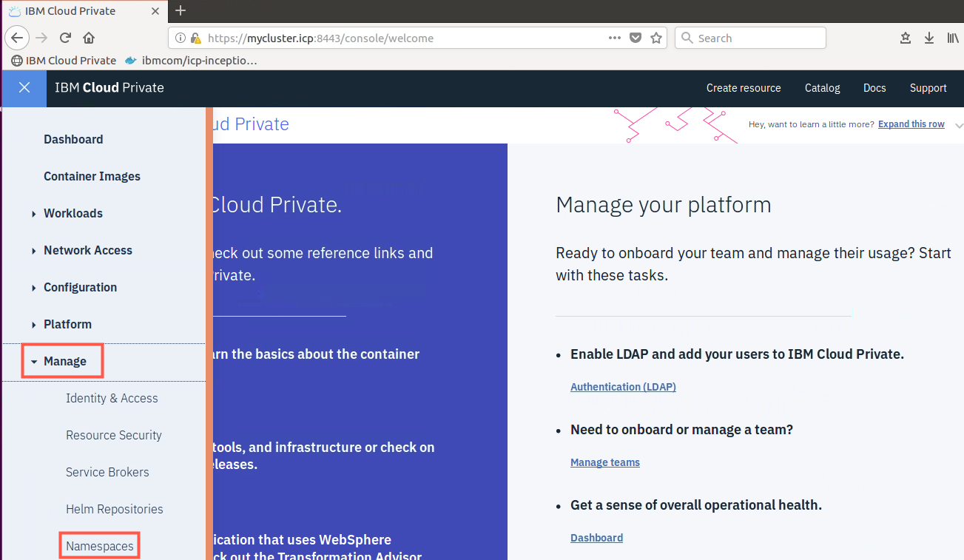Open Resource Security under Manage

coord(114,435)
